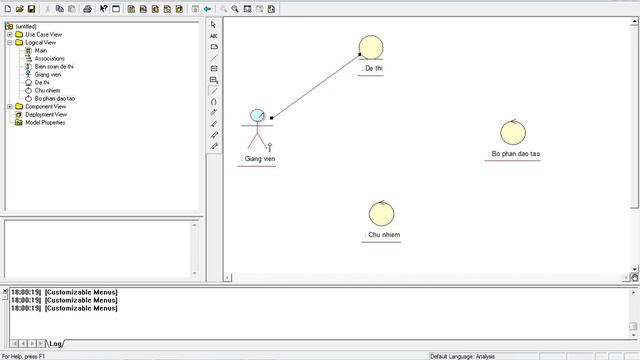Click the last-tab navigation arrow beside Log
This screenshot has height=360, width=640.
click(40, 344)
